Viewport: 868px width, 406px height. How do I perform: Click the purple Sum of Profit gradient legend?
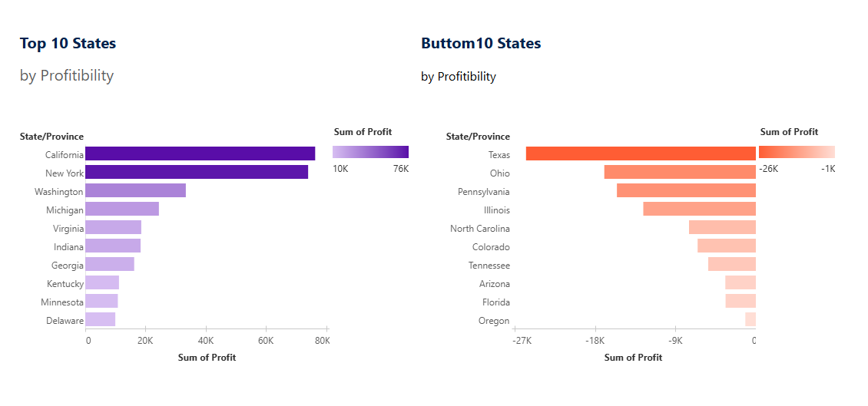tap(370, 152)
